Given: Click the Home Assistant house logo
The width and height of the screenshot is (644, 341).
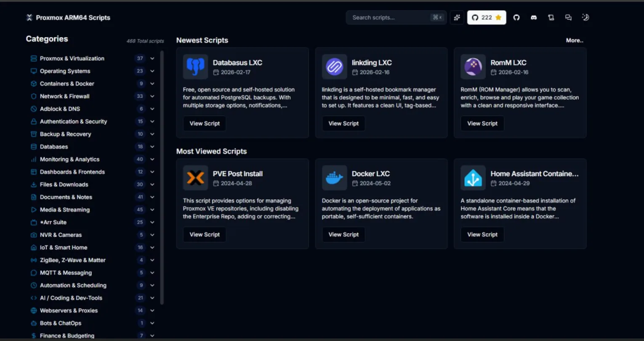Looking at the screenshot, I should [473, 178].
